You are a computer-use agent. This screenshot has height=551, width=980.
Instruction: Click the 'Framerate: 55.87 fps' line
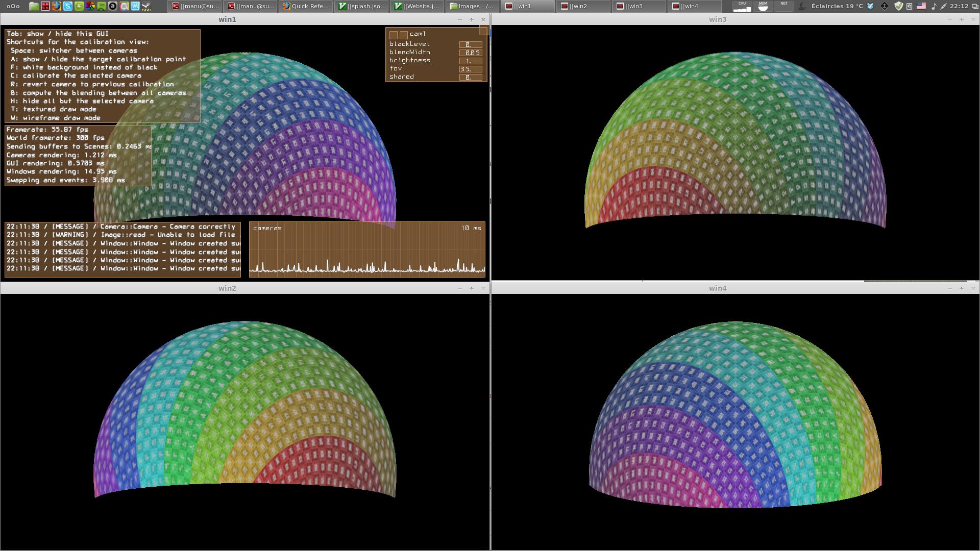click(47, 130)
